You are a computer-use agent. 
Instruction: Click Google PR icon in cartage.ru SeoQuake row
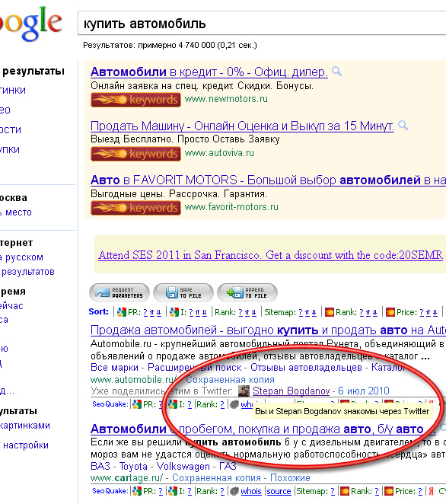tap(137, 491)
